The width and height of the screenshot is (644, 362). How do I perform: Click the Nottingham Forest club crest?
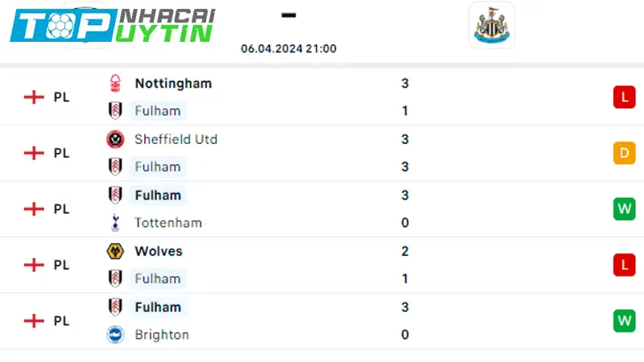coord(115,84)
